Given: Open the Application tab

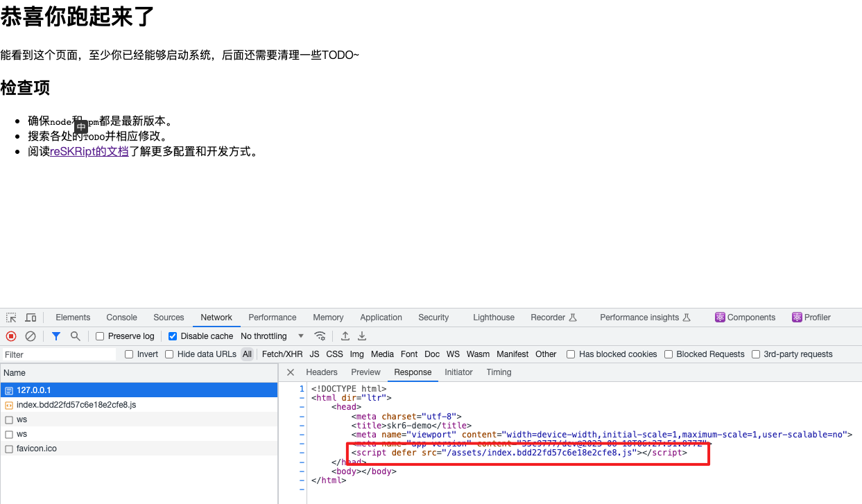Looking at the screenshot, I should pyautogui.click(x=381, y=318).
